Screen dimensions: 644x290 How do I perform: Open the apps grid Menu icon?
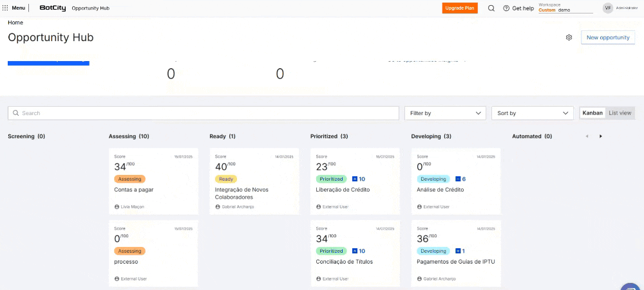[x=6, y=8]
